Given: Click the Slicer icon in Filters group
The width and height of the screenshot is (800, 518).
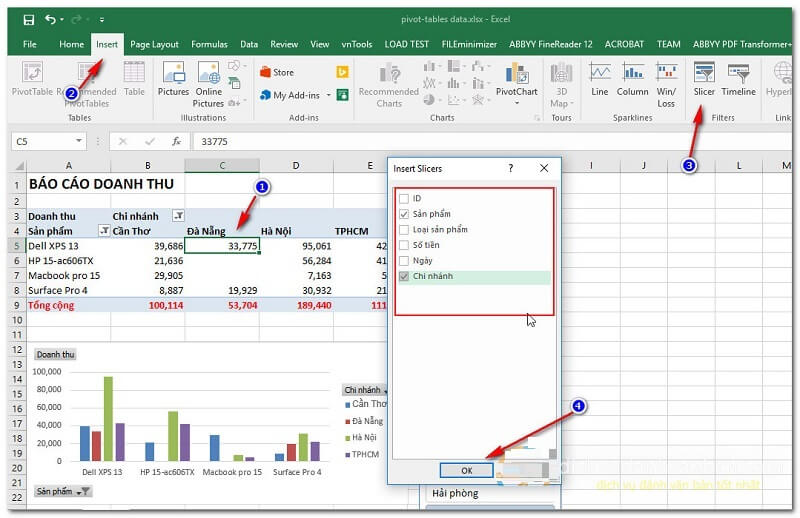Looking at the screenshot, I should (x=704, y=78).
